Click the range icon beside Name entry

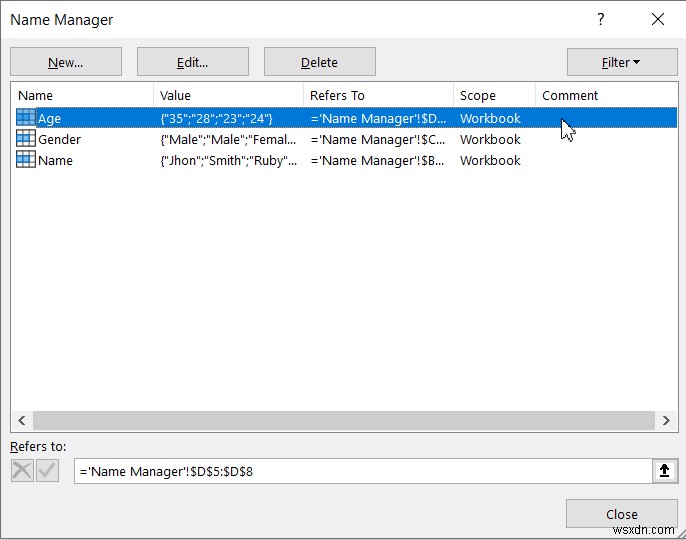(26, 160)
